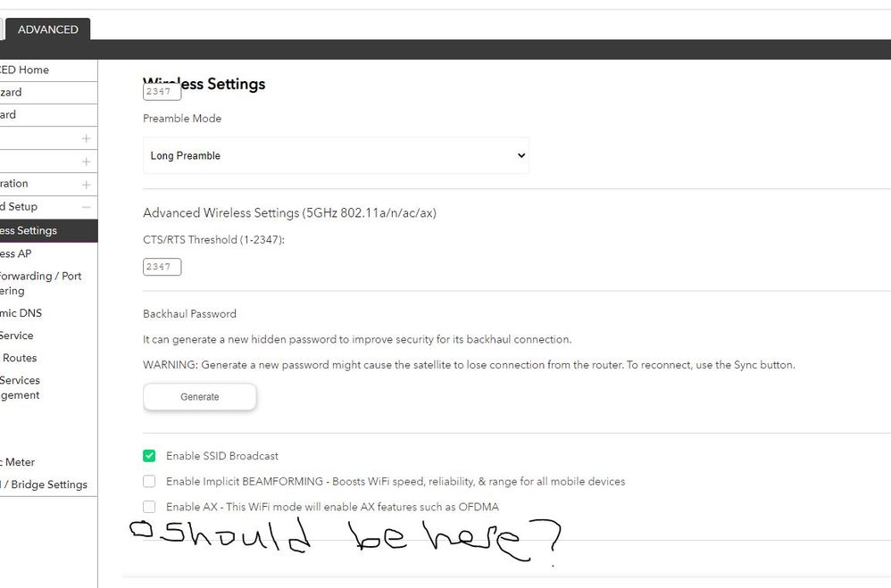Screen dimensions: 891x588
Task: Click the Advanced Wireless Settings 5GHz heading
Action: (x=290, y=213)
